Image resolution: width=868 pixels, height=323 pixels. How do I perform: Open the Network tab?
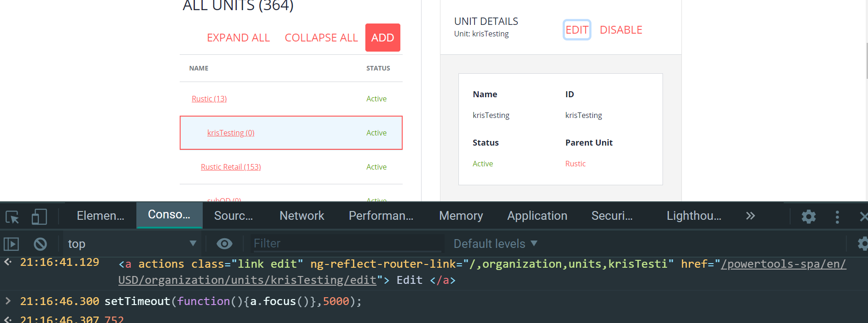(302, 216)
